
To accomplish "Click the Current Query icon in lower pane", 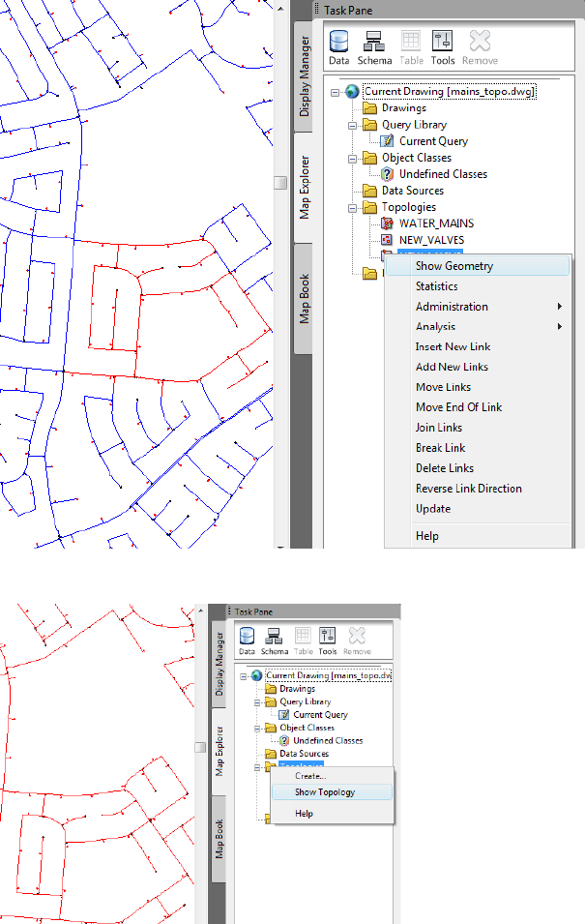I will [284, 714].
